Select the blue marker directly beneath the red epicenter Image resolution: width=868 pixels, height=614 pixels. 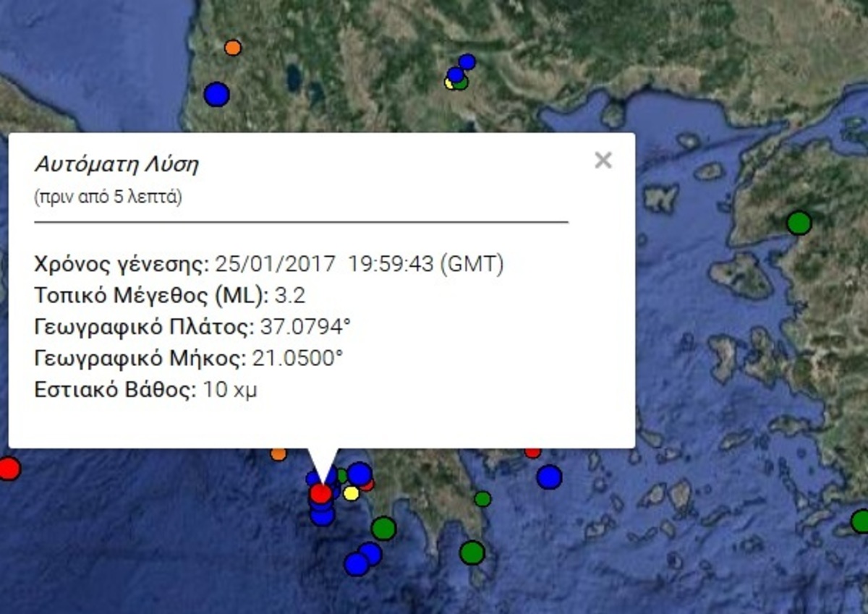pyautogui.click(x=322, y=515)
